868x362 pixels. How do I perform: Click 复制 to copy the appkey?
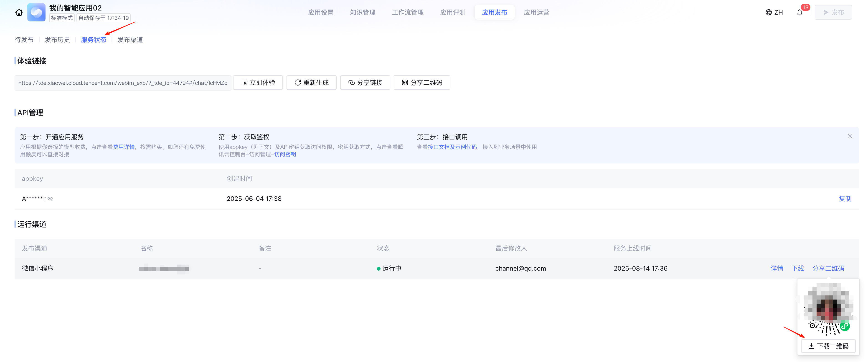click(845, 199)
